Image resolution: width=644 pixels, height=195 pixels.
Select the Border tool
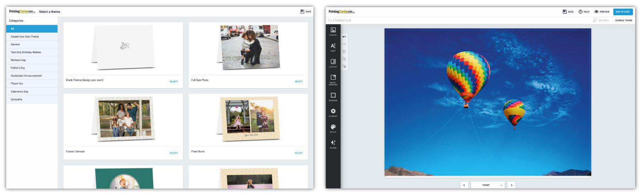point(333,97)
